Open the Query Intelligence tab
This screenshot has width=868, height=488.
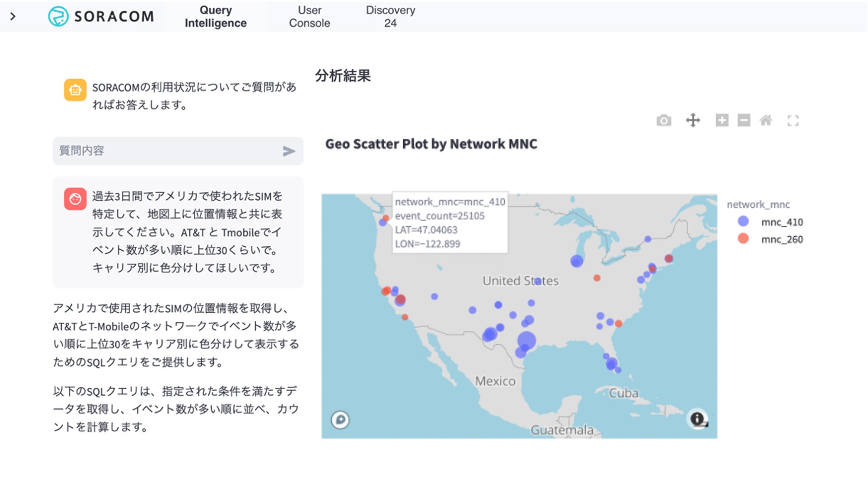[x=216, y=17]
